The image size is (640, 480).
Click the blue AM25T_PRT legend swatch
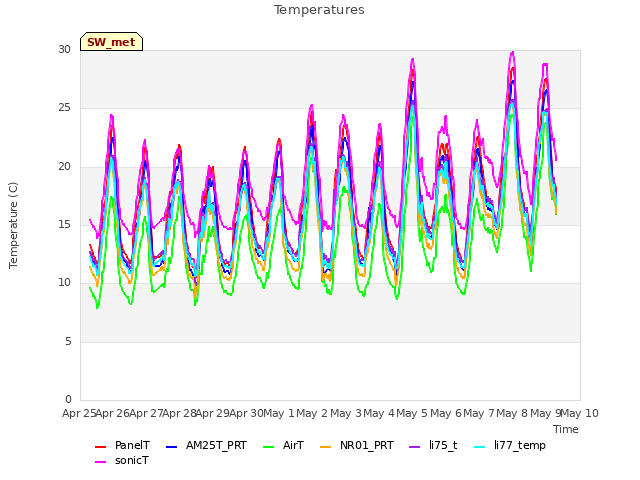[171, 447]
